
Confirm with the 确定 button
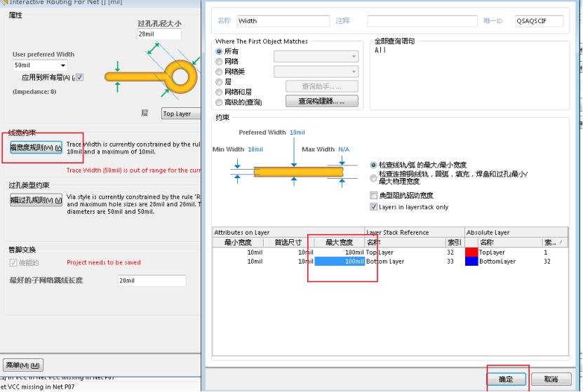click(x=507, y=379)
